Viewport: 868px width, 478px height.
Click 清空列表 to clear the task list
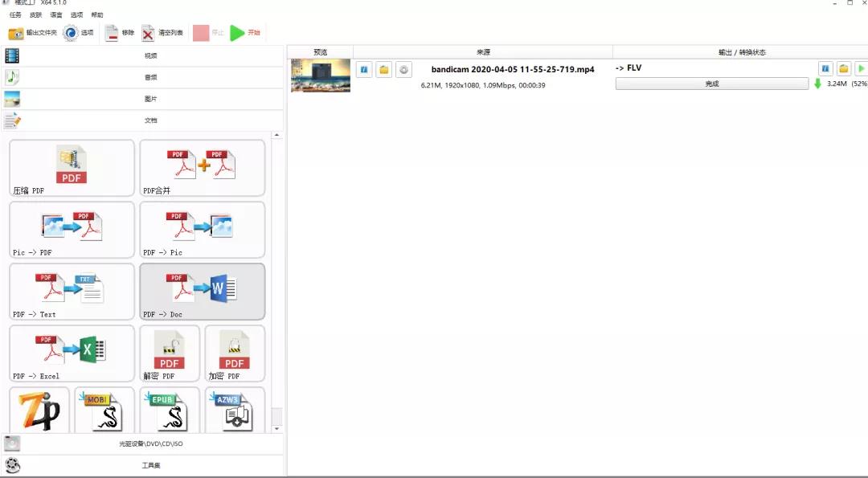162,33
